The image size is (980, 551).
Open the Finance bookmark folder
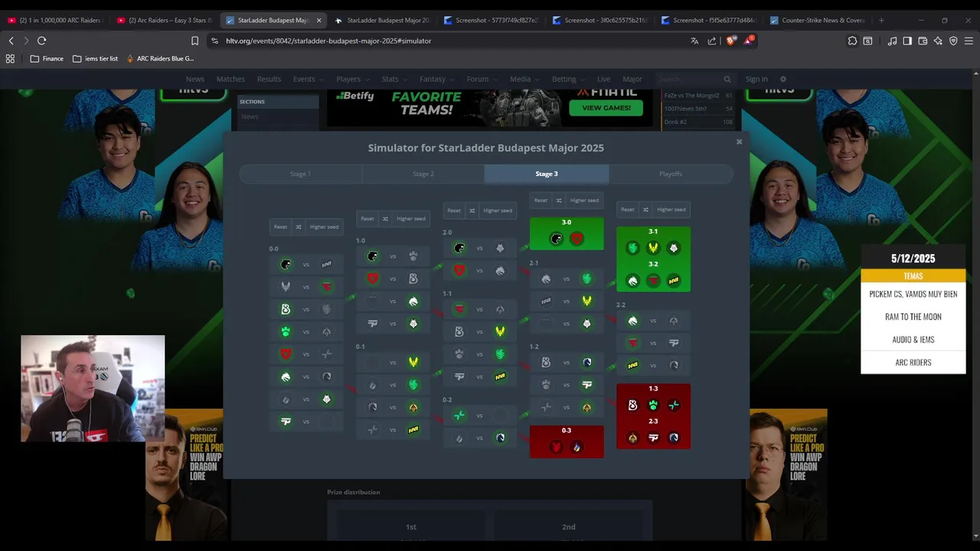(x=47, y=58)
